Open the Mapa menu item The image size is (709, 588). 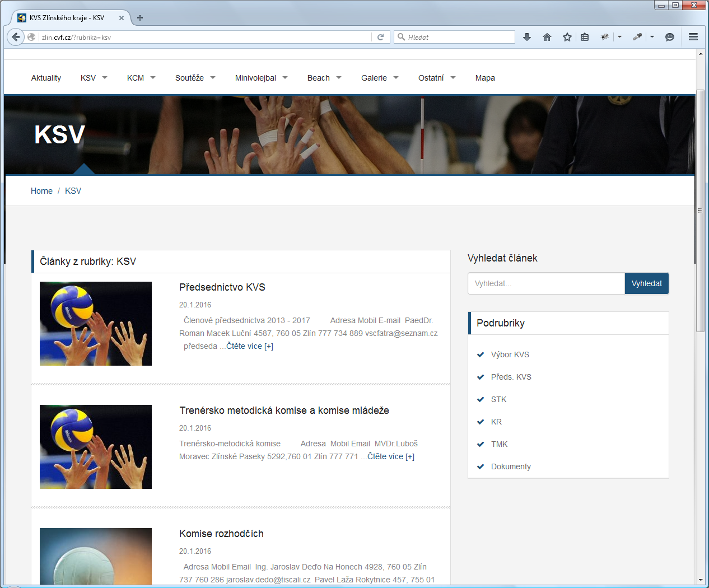[x=485, y=78]
